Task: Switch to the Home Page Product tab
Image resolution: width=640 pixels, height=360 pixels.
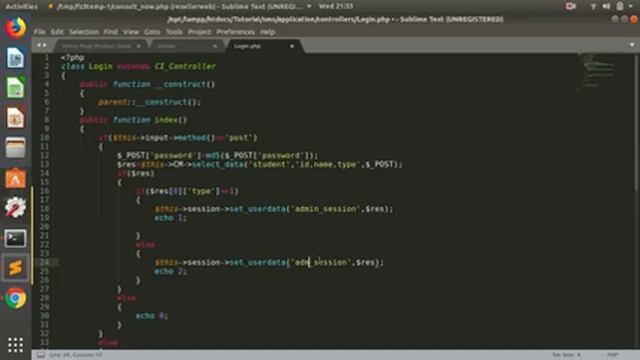Action: [x=100, y=46]
